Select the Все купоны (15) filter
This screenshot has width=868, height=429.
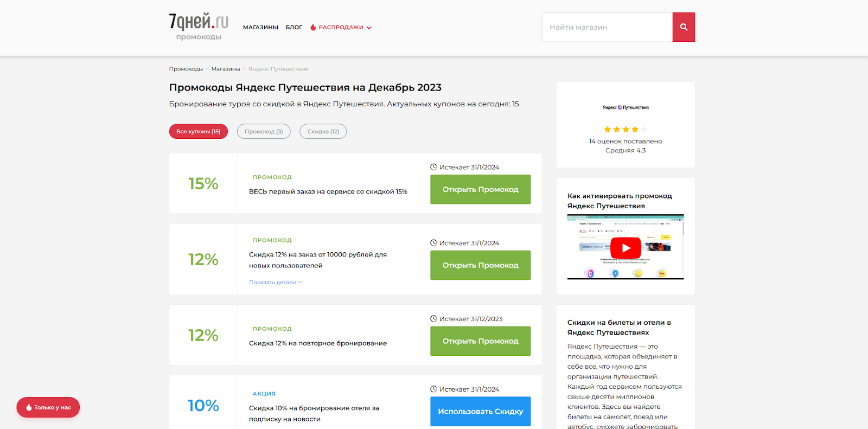tap(198, 131)
